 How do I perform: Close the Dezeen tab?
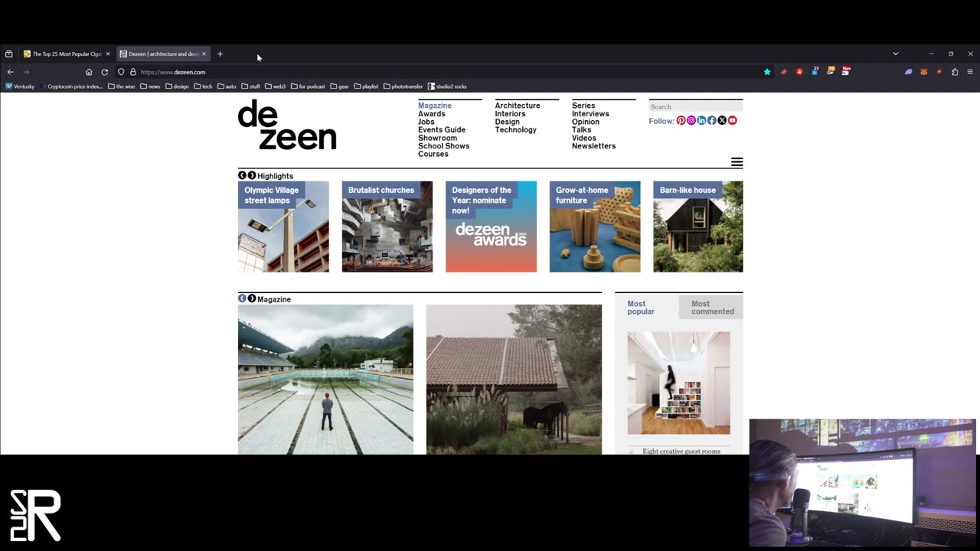[x=204, y=54]
